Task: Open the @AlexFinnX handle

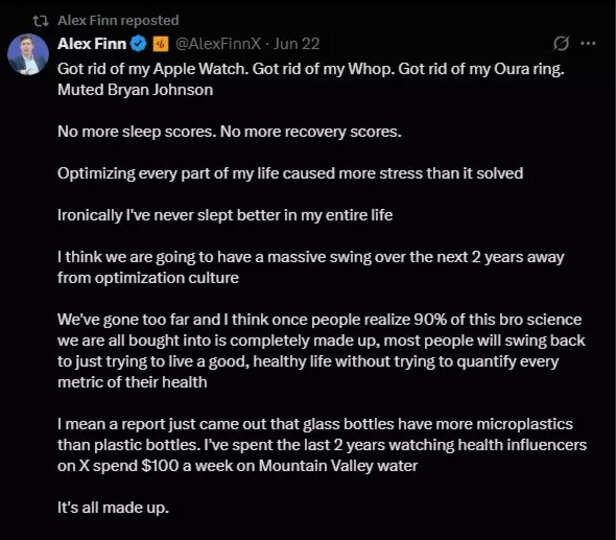Action: pos(218,44)
